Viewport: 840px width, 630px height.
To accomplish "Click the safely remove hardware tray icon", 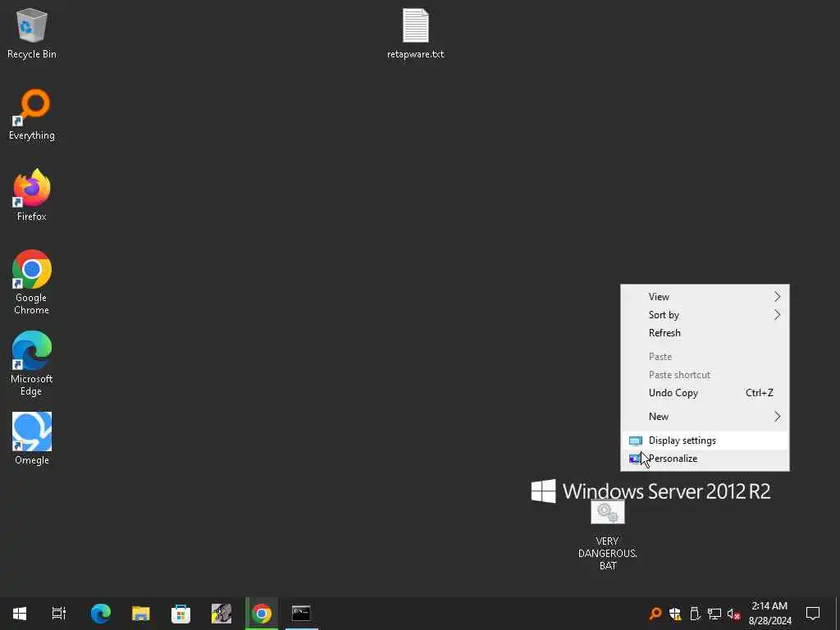I will (695, 614).
